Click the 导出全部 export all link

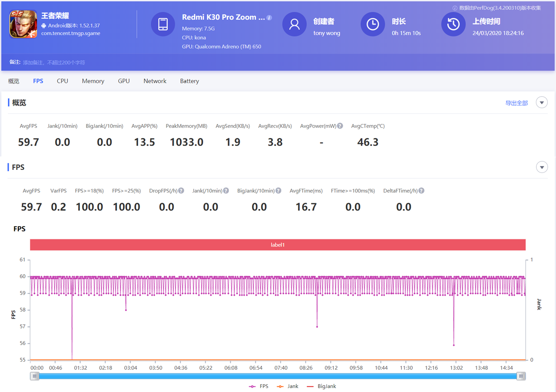click(516, 103)
